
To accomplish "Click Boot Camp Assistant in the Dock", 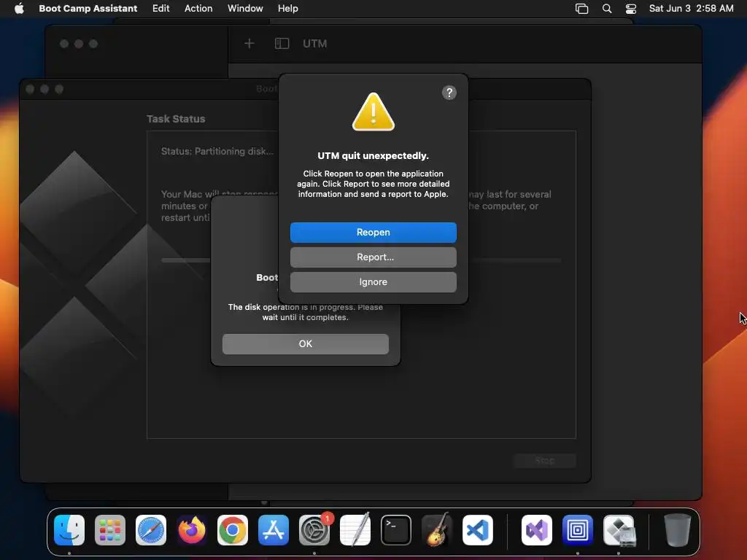I will (619, 530).
